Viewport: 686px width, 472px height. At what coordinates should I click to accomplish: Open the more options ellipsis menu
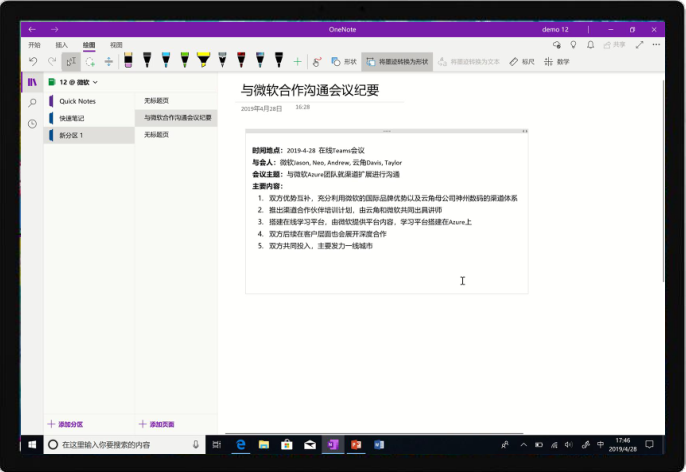point(656,45)
